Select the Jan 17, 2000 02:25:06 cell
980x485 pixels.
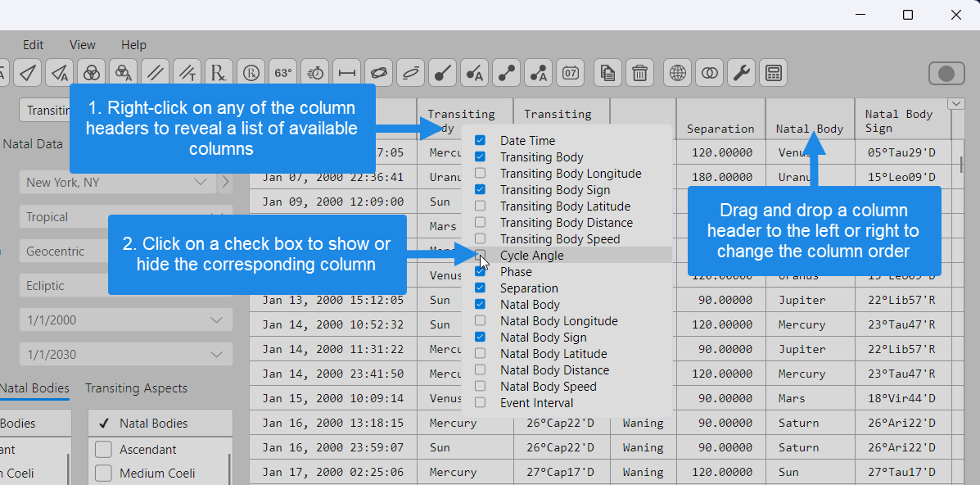pyautogui.click(x=333, y=472)
